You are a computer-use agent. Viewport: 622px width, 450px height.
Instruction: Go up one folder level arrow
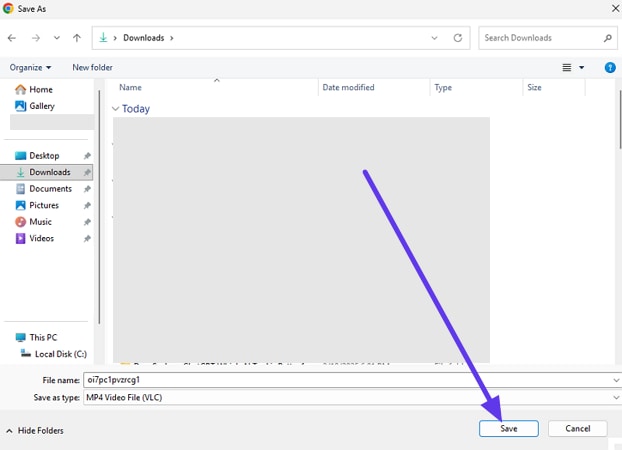[x=77, y=38]
